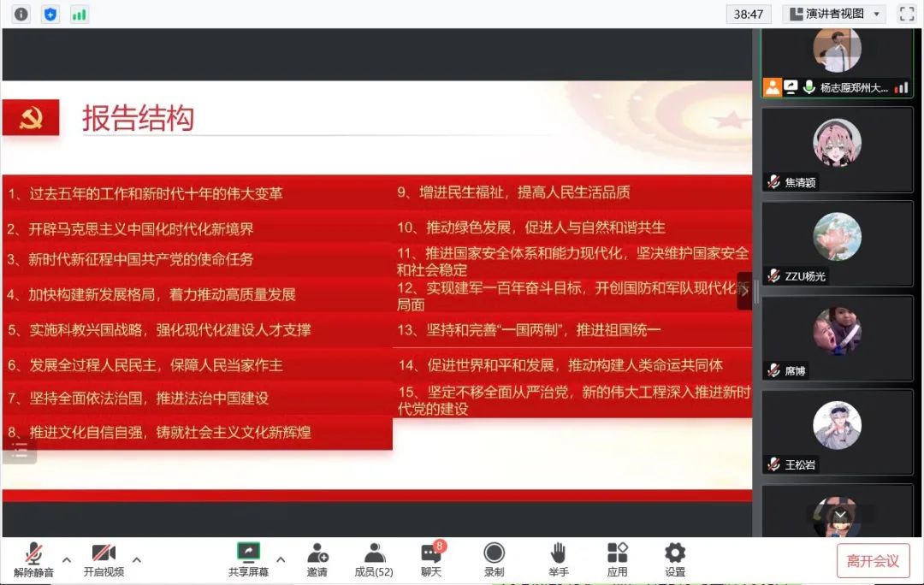Click item 7、坚持全面依法治国
Viewport: 924px width, 585px height.
[138, 398]
